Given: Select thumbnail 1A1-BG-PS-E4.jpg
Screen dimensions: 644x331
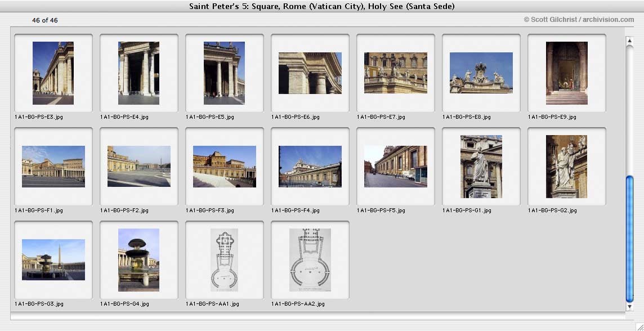Looking at the screenshot, I should pyautogui.click(x=139, y=73).
